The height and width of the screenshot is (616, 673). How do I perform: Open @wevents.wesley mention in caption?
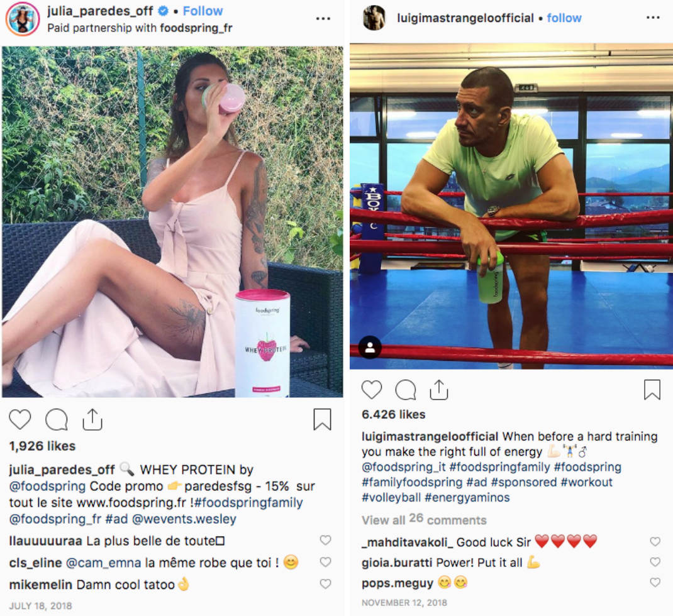coord(184,519)
